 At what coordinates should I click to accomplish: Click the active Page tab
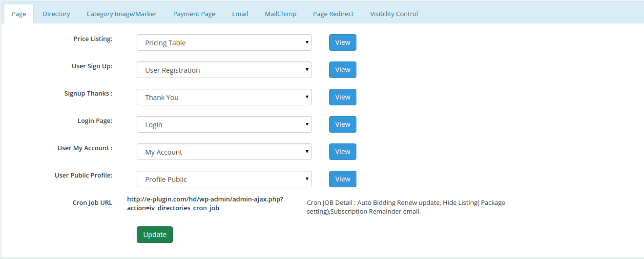click(19, 14)
